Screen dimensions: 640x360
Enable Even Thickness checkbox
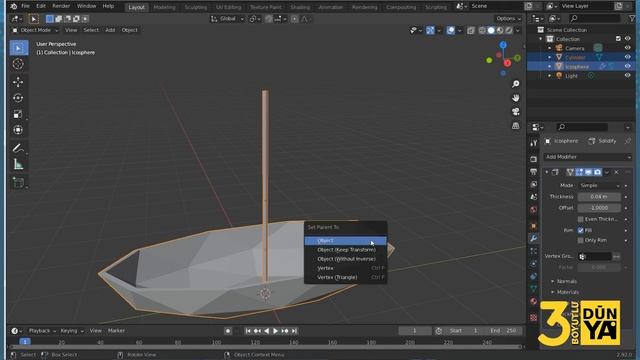coord(580,219)
